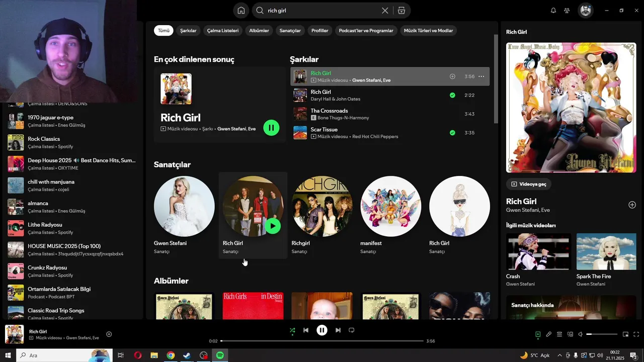The image size is (644, 362).
Task: Skip to previous track
Action: 306,330
